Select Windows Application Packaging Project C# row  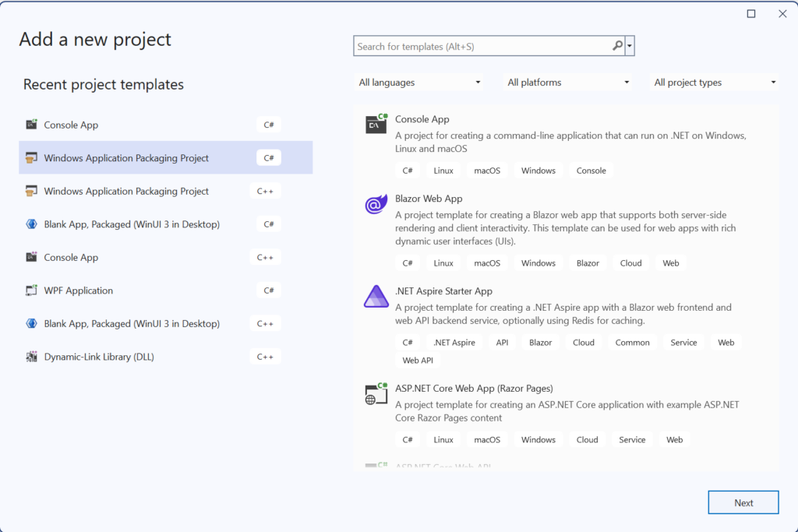(x=165, y=157)
